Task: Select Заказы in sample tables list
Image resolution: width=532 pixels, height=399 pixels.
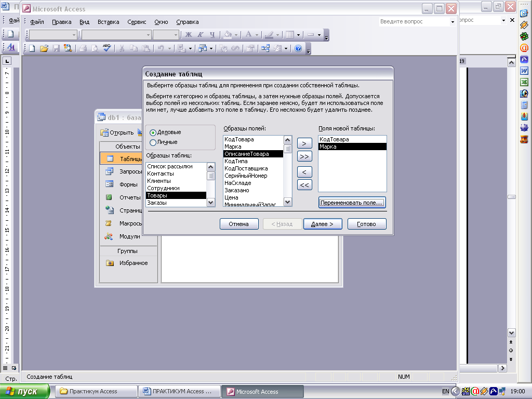Action: coord(176,203)
